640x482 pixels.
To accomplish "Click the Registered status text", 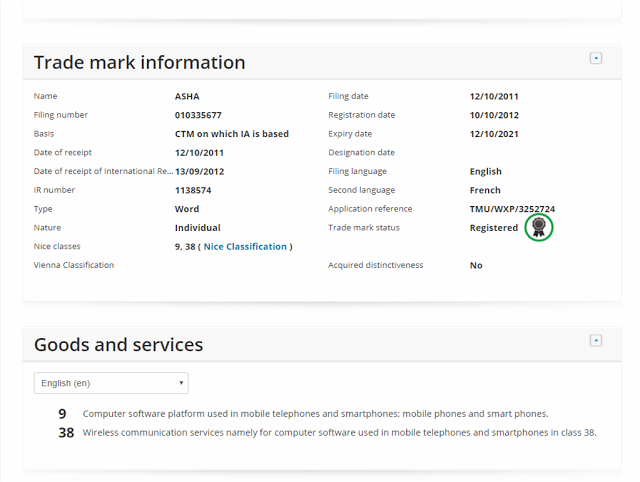I will click(494, 228).
